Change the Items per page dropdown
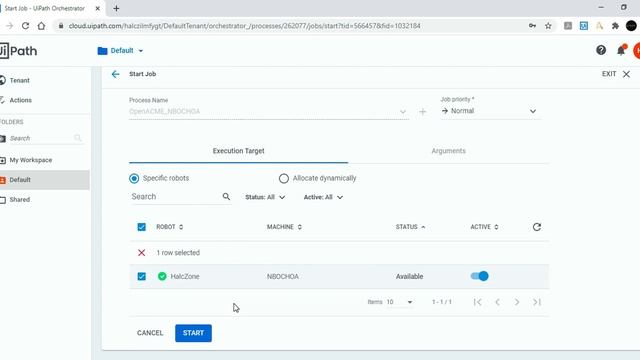 point(399,302)
